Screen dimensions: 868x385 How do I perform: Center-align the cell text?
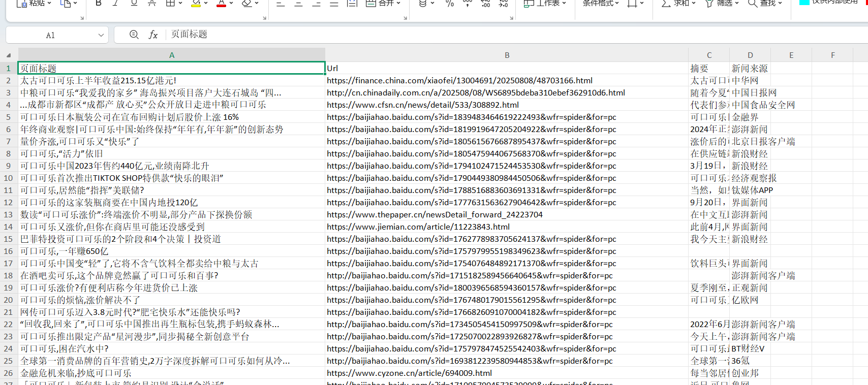point(298,3)
